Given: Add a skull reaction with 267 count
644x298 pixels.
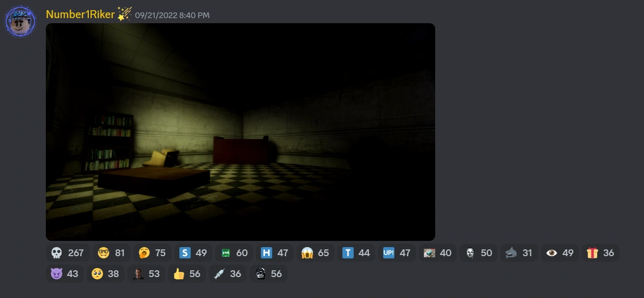Looking at the screenshot, I should click(x=68, y=253).
